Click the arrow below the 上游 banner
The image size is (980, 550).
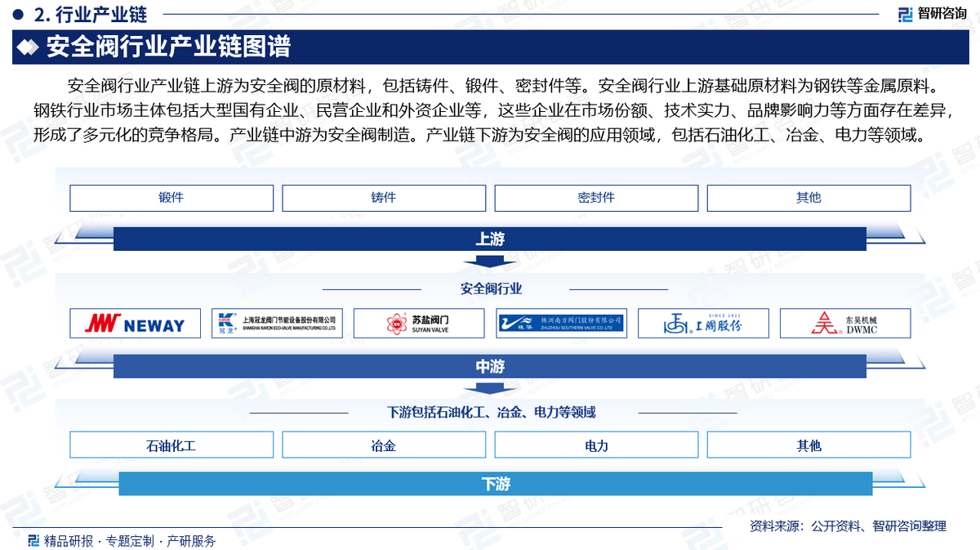(489, 262)
